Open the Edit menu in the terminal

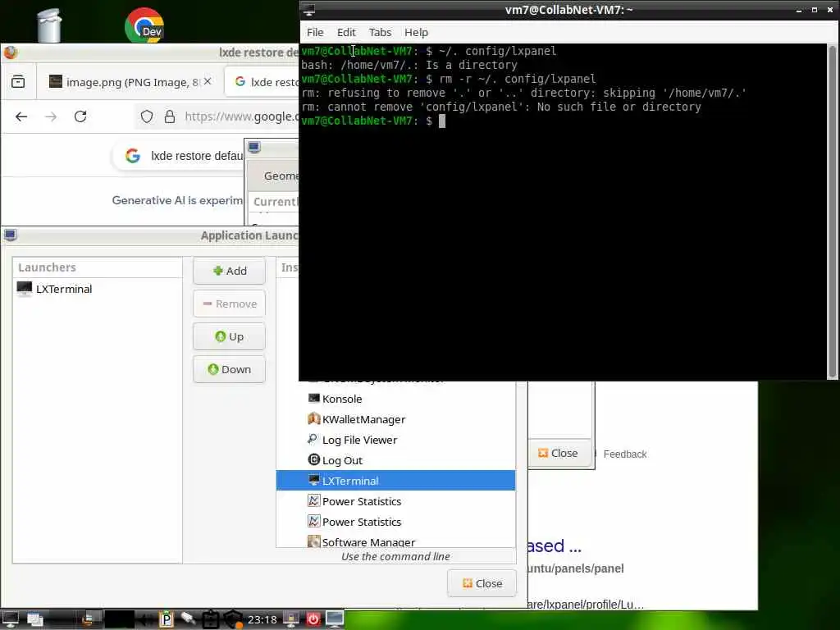[346, 32]
